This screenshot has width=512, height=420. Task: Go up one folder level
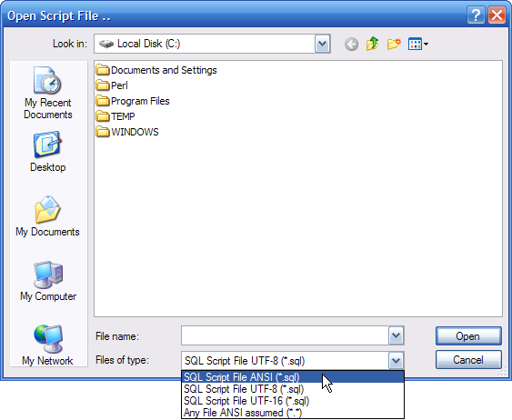373,44
